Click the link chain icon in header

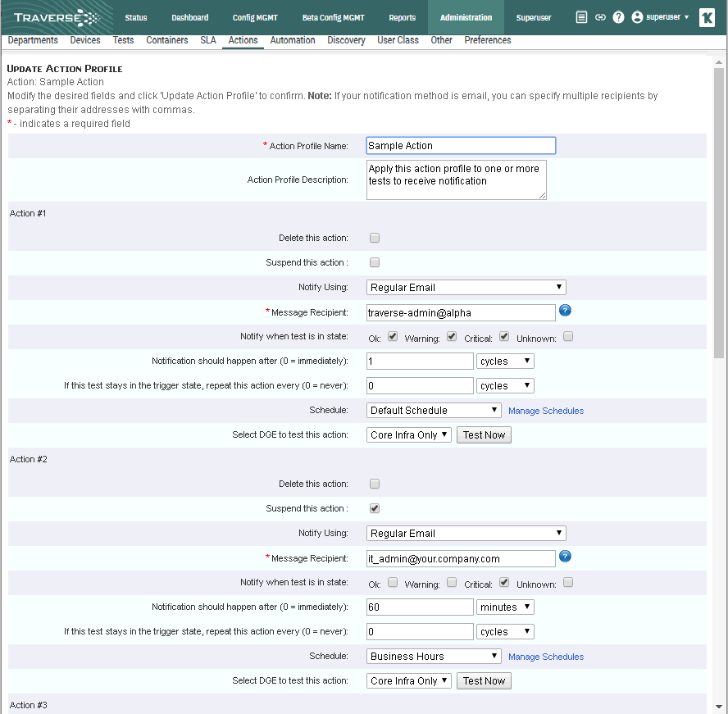click(x=600, y=17)
